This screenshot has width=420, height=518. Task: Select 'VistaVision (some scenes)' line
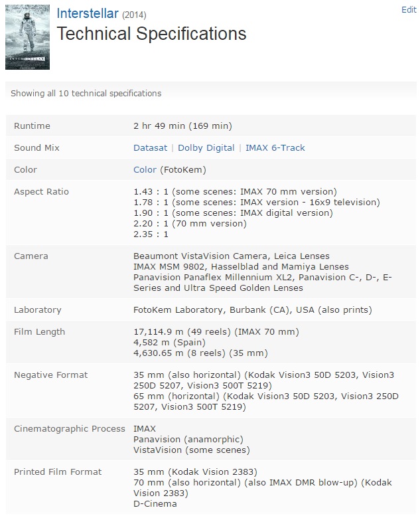click(x=192, y=450)
